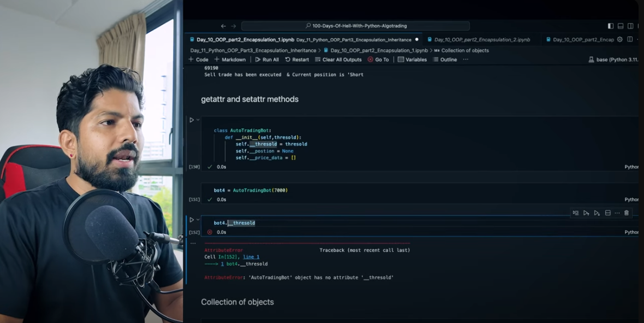644x323 pixels.
Task: Split the editor using the tab bar icon
Action: click(x=630, y=39)
